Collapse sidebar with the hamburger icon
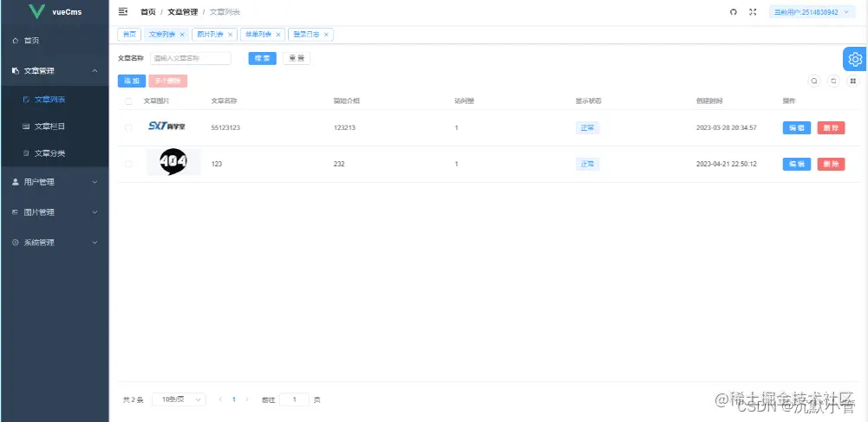The height and width of the screenshot is (422, 868). [123, 11]
